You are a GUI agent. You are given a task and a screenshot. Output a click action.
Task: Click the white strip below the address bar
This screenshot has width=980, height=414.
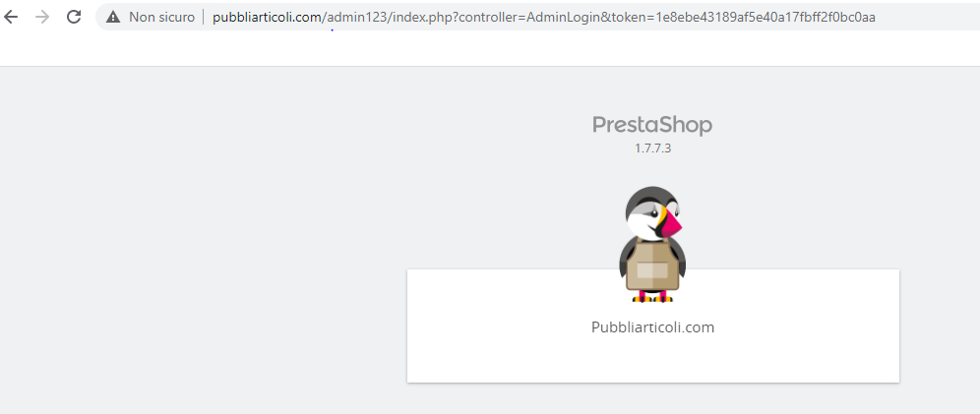(x=490, y=50)
